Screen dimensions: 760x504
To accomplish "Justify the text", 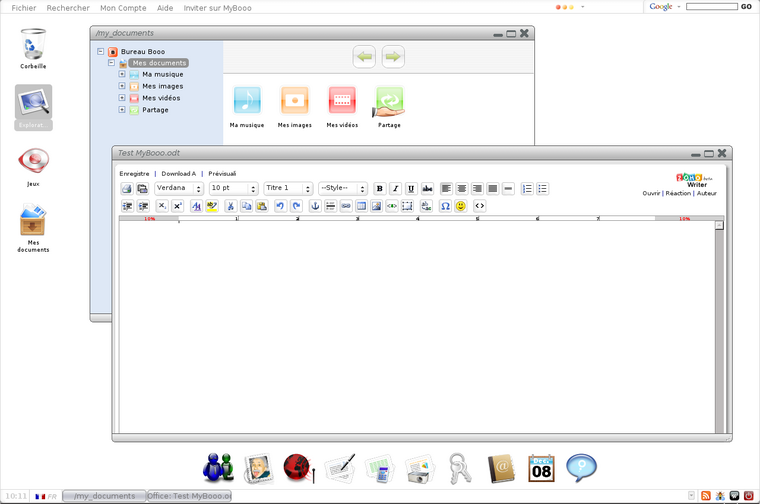I will [493, 189].
